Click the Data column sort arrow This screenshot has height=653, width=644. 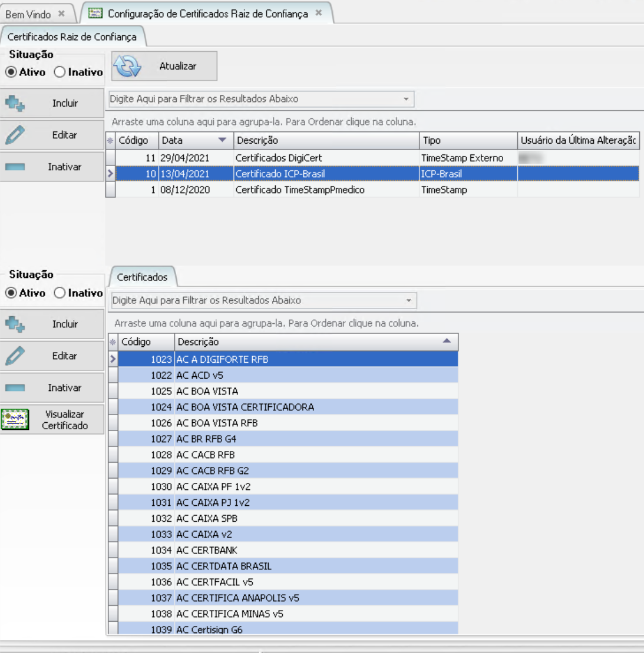pos(222,140)
